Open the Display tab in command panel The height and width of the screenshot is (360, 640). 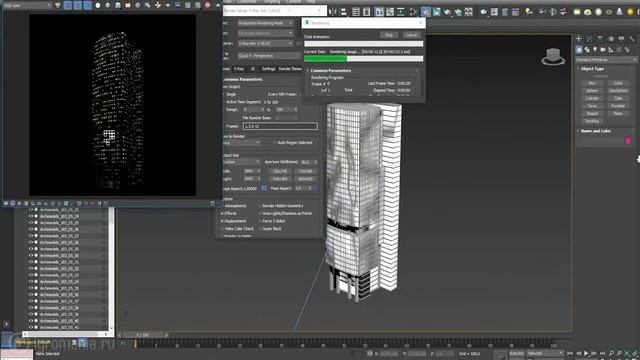(621, 39)
